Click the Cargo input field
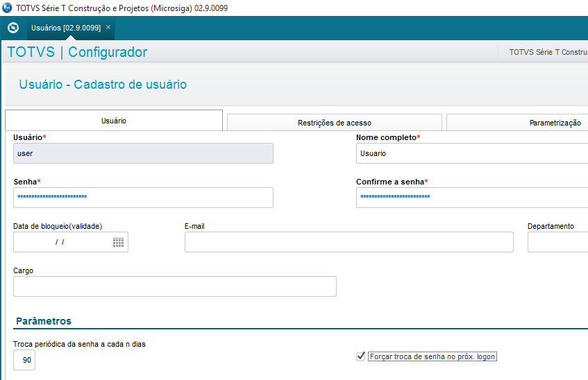588x380 pixels. click(175, 286)
